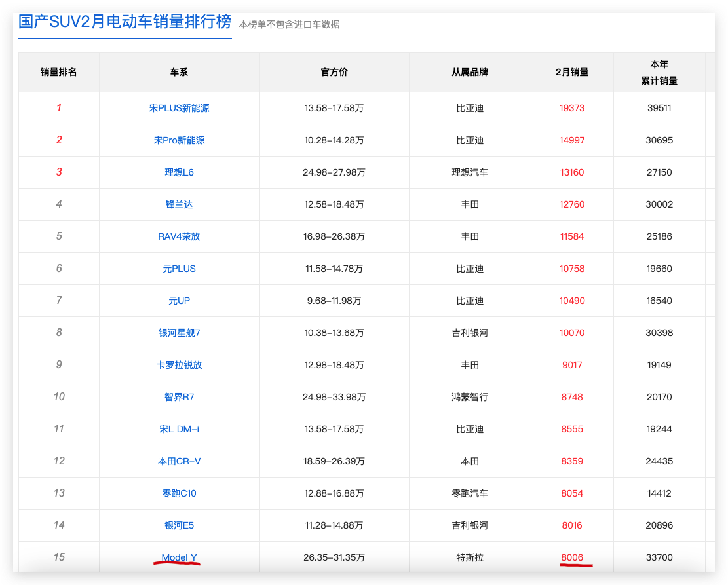Open the Model Y link
The height and width of the screenshot is (585, 728).
coord(179,557)
